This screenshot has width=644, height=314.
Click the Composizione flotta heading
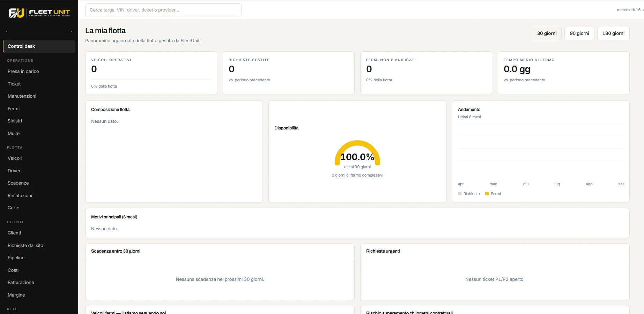click(110, 110)
